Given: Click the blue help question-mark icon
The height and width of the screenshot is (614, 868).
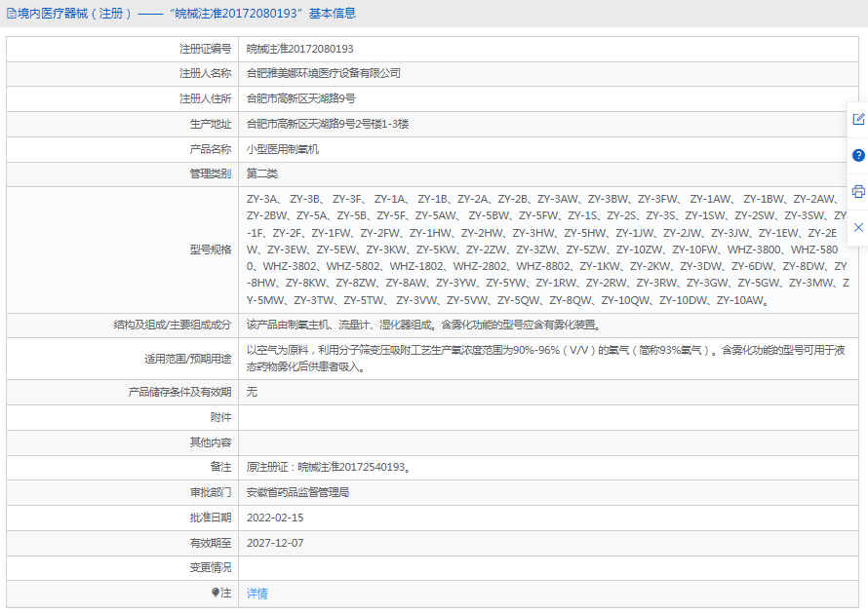Looking at the screenshot, I should 858,155.
